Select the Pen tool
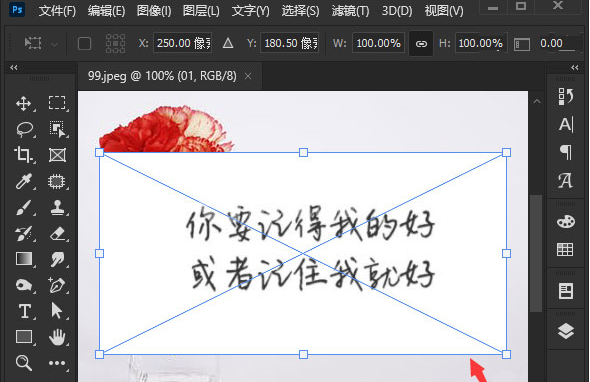Screen dimensions: 590x382 [x=56, y=285]
